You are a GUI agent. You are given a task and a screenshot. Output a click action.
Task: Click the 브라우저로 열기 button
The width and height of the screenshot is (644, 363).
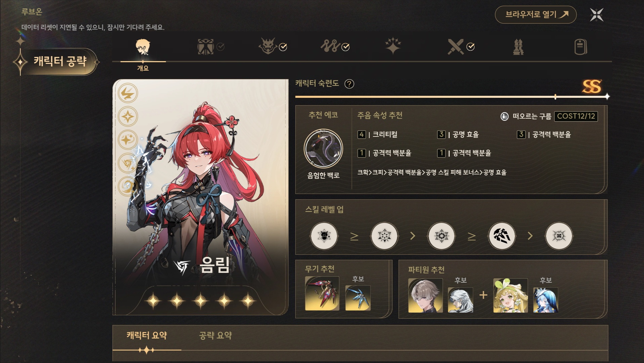536,14
